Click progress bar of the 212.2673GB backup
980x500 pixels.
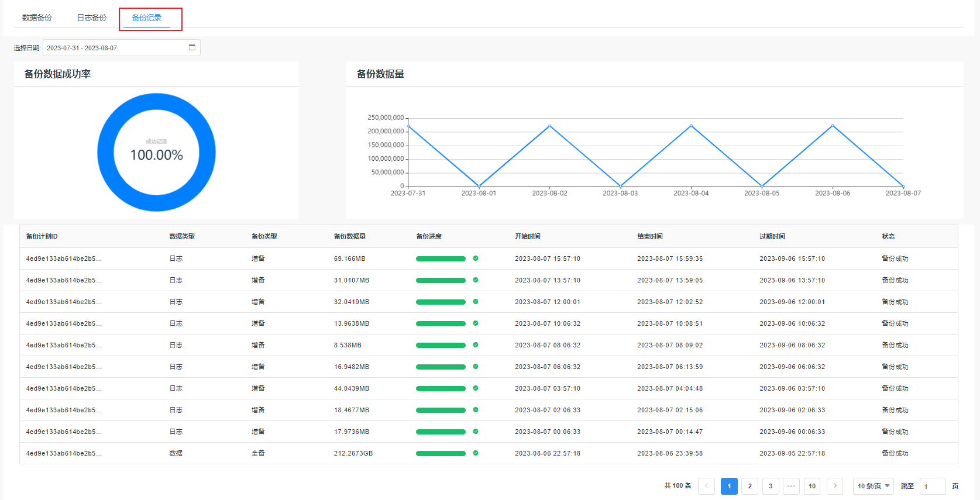(x=441, y=453)
